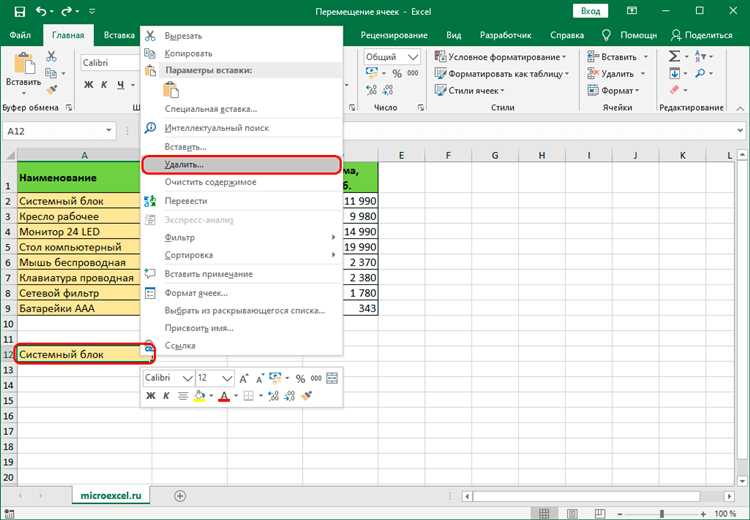Open the mini toolbar font name dropdown

(x=188, y=378)
